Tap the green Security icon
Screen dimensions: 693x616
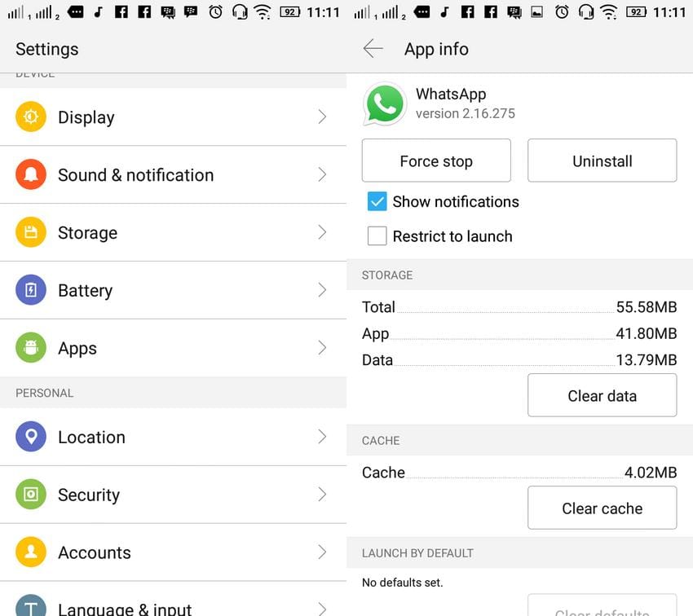31,495
